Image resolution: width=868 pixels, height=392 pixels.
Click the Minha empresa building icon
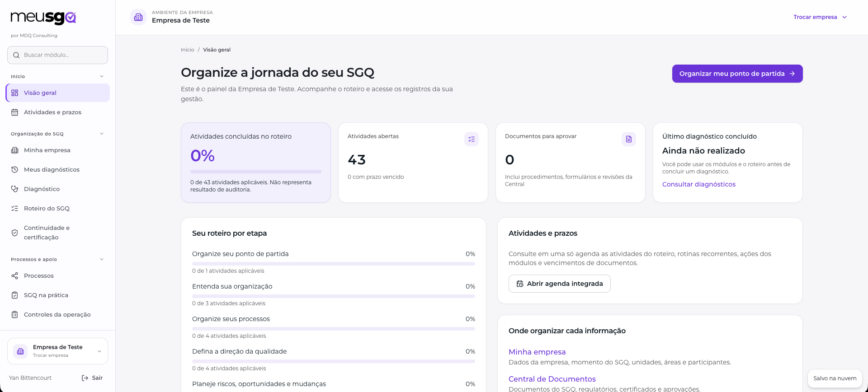pyautogui.click(x=15, y=150)
